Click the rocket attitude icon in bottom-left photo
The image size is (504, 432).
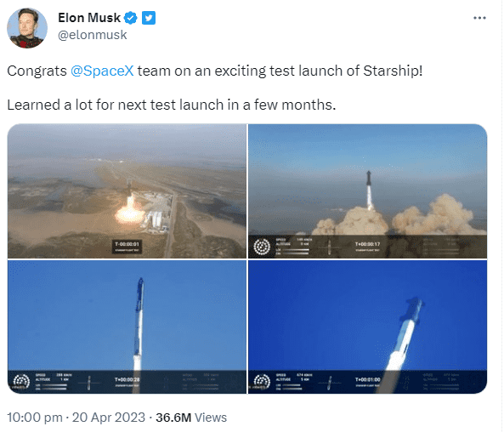pyautogui.click(x=89, y=384)
